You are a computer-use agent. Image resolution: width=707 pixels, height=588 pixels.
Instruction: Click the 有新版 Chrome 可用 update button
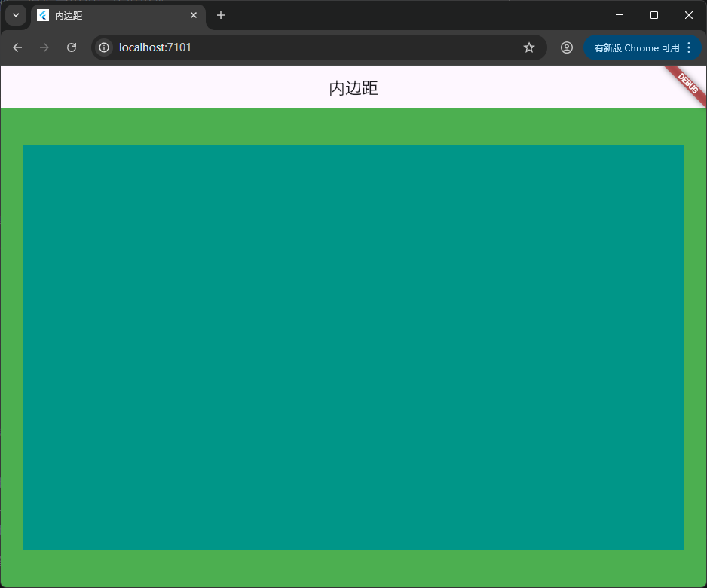[x=636, y=47]
